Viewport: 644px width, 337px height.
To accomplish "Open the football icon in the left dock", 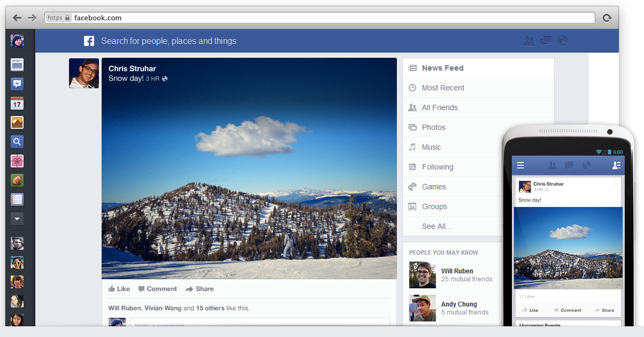I will pyautogui.click(x=17, y=180).
